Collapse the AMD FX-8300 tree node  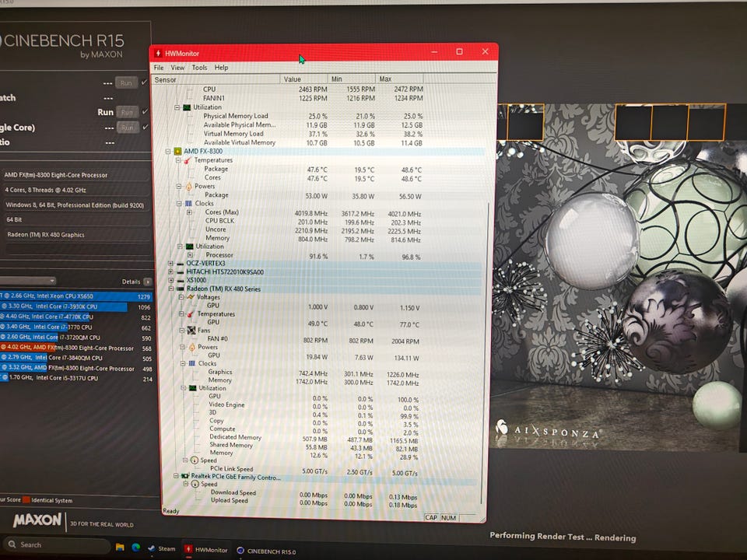pos(167,152)
